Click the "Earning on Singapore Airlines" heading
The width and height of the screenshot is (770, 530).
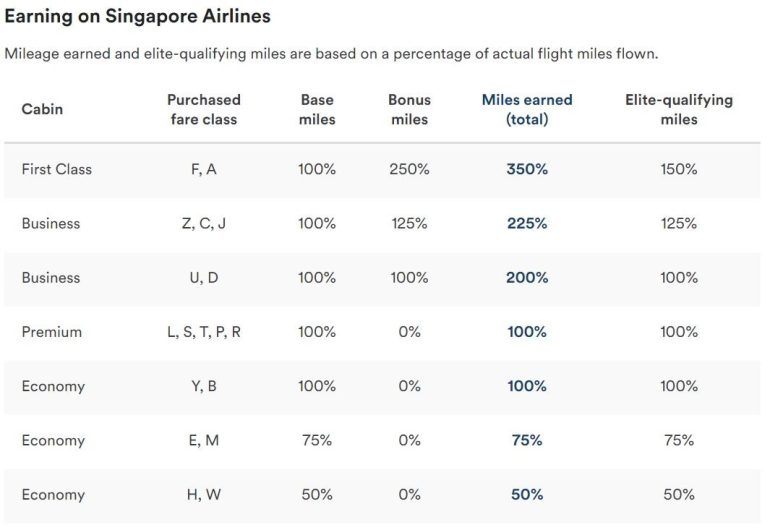click(x=138, y=17)
